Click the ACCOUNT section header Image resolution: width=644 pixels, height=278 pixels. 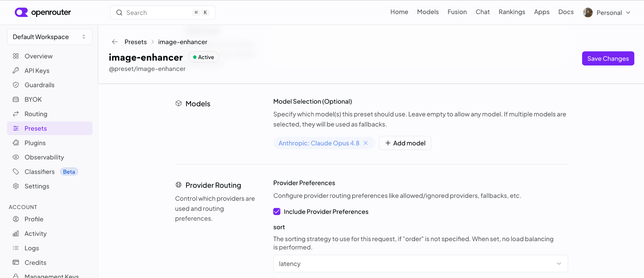tap(23, 207)
